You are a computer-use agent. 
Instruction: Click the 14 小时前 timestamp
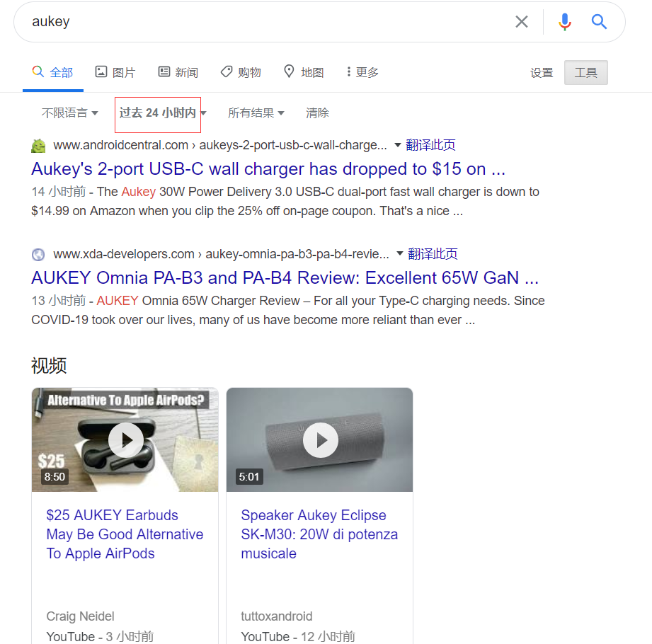(59, 192)
